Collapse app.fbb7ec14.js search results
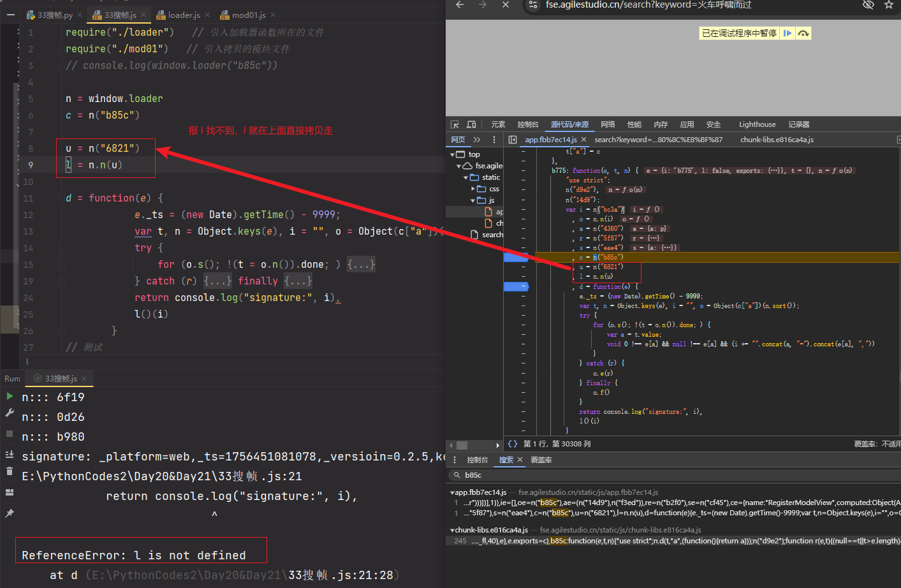 [452, 492]
